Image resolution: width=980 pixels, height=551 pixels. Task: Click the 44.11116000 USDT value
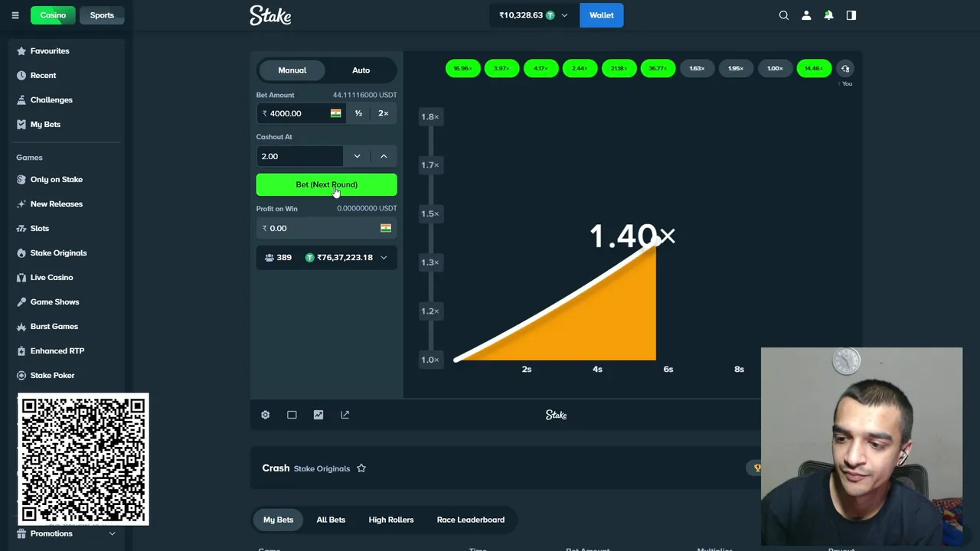click(364, 96)
